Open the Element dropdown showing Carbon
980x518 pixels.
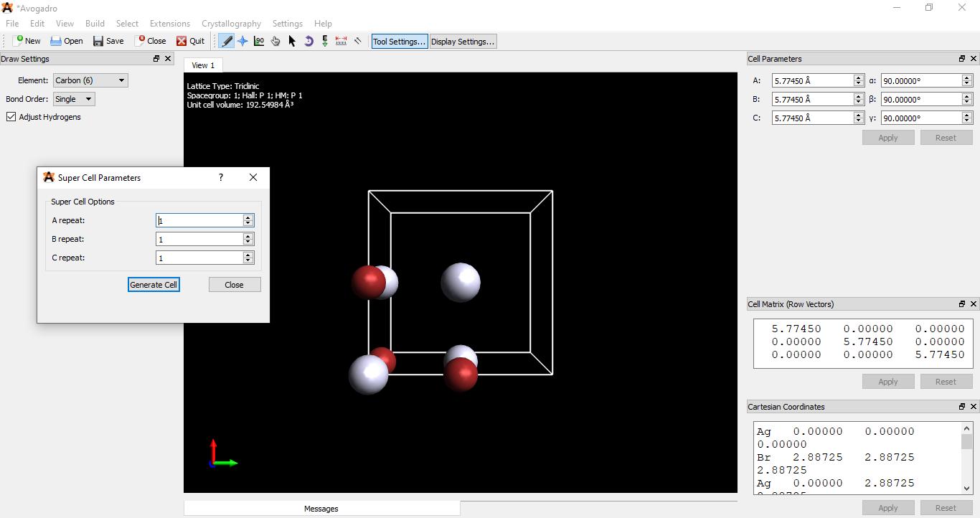(90, 80)
